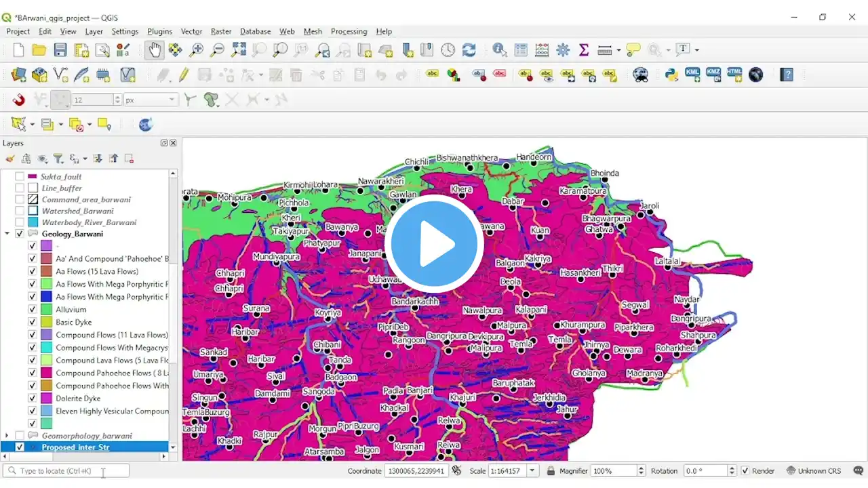Open the map Scale dropdown
The width and height of the screenshot is (868, 488).
click(x=532, y=471)
